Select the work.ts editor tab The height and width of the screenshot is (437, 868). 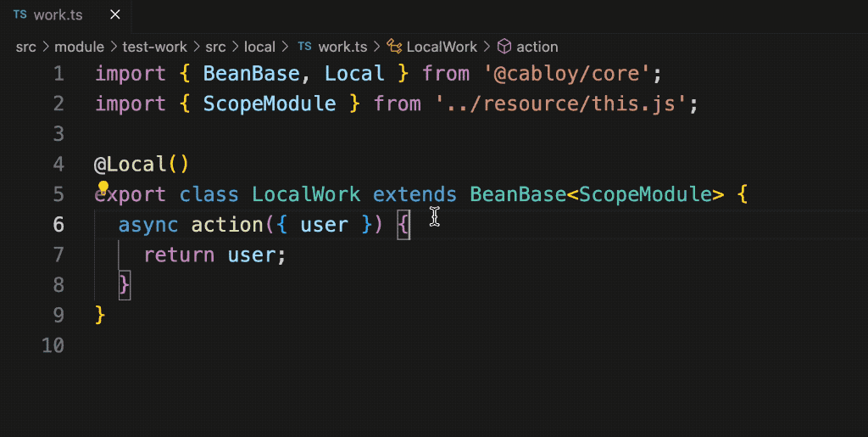65,15
